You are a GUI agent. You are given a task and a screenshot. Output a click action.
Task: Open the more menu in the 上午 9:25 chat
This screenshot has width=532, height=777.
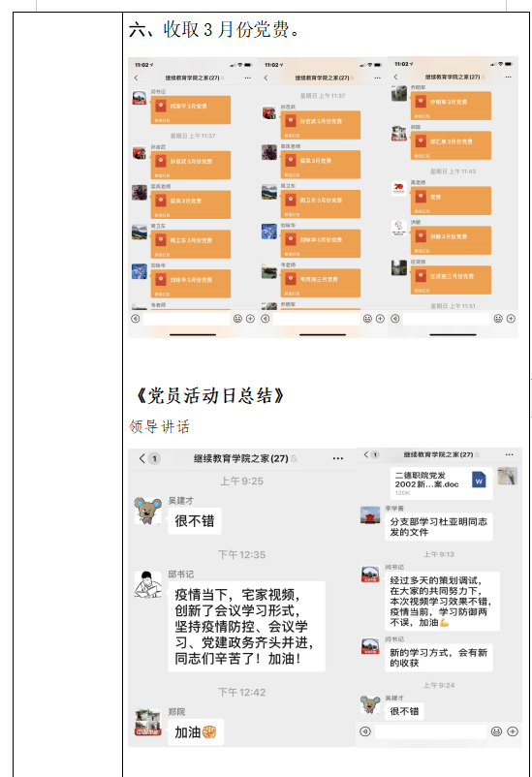pos(338,458)
